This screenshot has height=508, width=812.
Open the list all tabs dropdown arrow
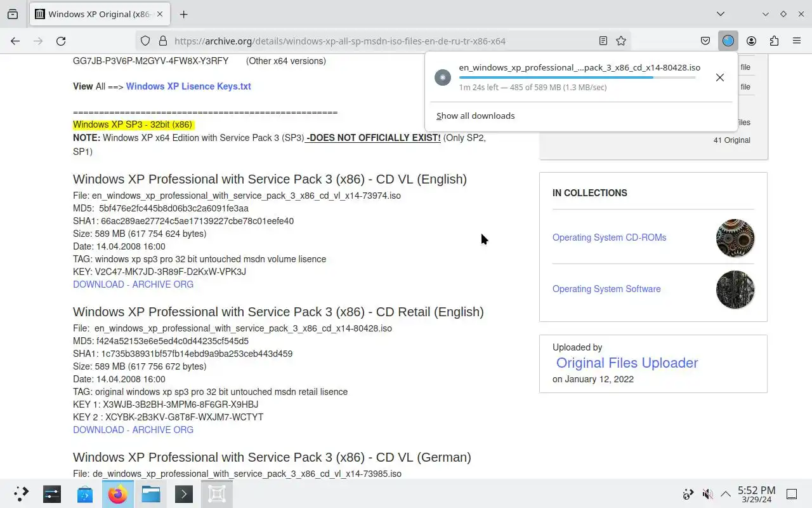[x=721, y=14]
